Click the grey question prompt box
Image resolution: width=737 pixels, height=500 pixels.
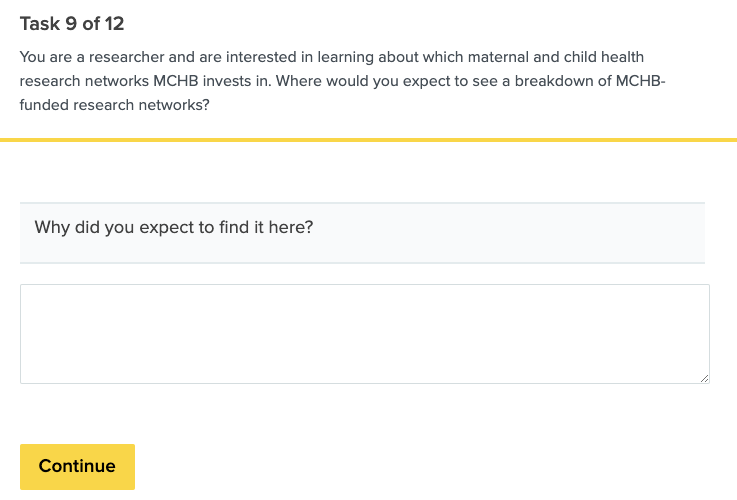500,232
